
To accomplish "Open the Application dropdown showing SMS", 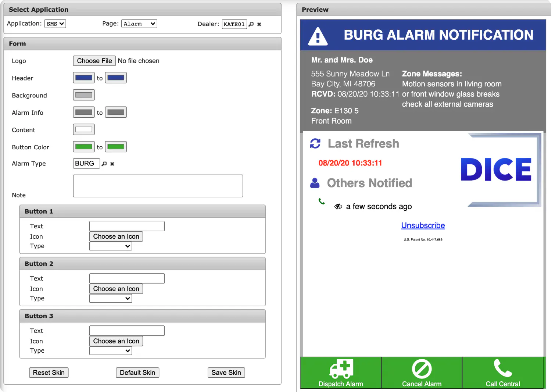I will point(55,24).
